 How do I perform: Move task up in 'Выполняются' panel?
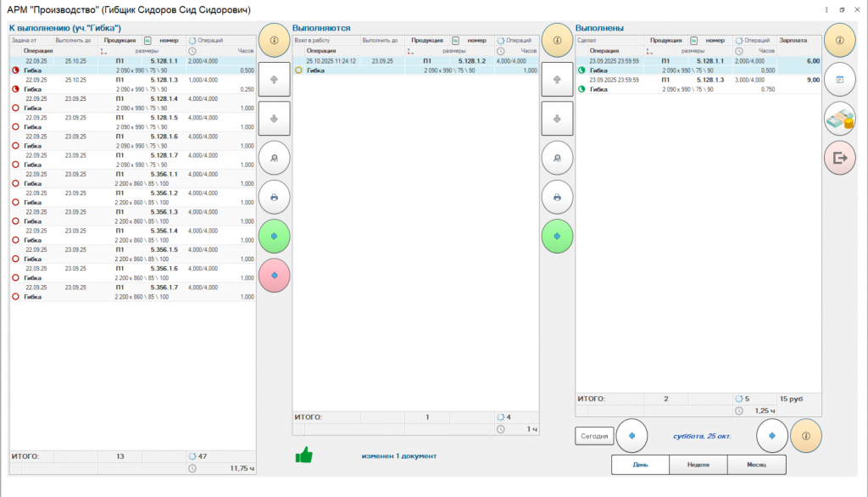[557, 80]
